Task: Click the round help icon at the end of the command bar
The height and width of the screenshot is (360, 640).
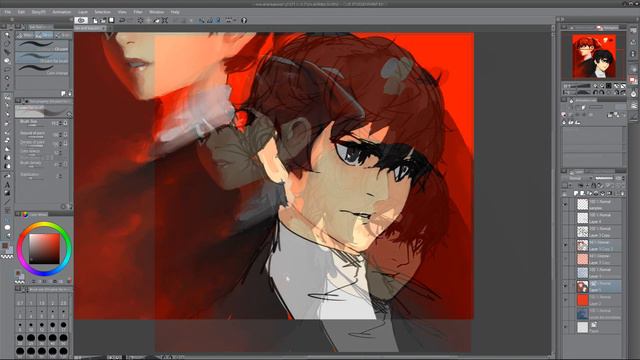Action: coord(244,20)
